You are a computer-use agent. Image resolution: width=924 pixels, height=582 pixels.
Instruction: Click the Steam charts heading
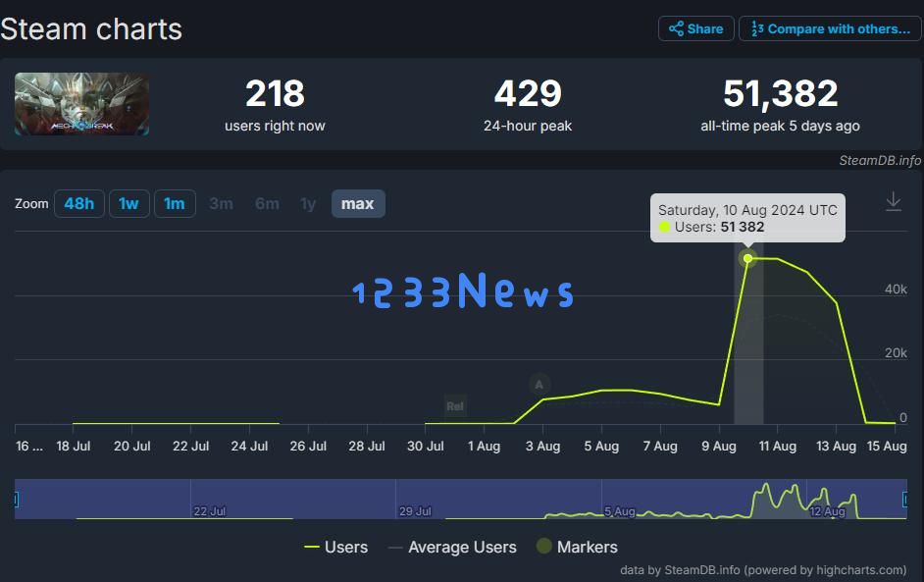click(x=91, y=29)
